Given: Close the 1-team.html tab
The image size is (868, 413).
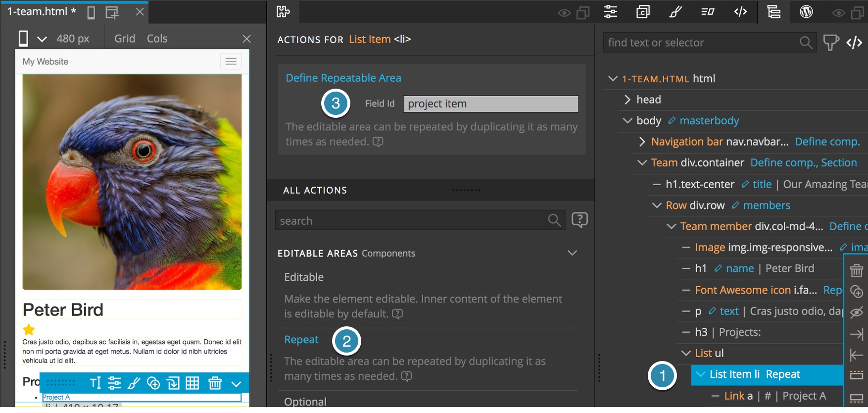Looking at the screenshot, I should pyautogui.click(x=140, y=11).
